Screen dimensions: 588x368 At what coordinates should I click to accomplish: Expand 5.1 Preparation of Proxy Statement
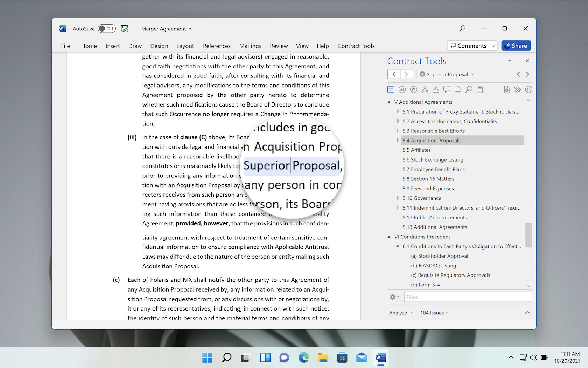(398, 111)
